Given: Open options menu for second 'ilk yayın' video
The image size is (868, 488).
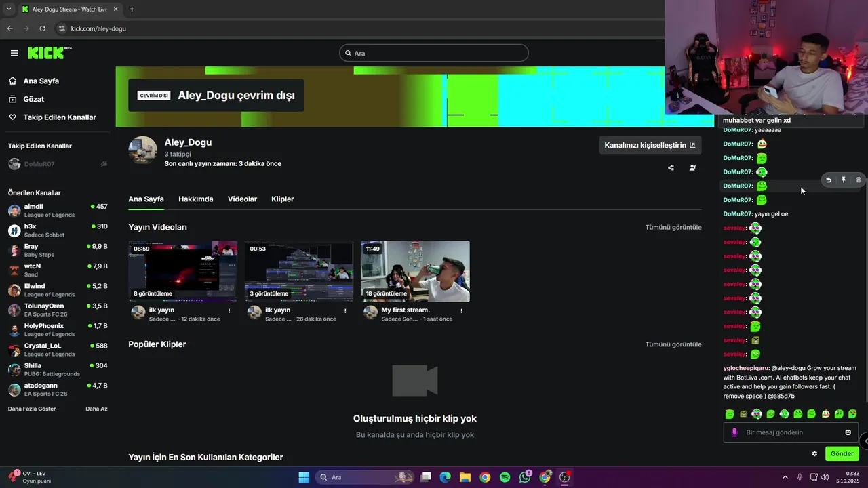Looking at the screenshot, I should coord(345,311).
